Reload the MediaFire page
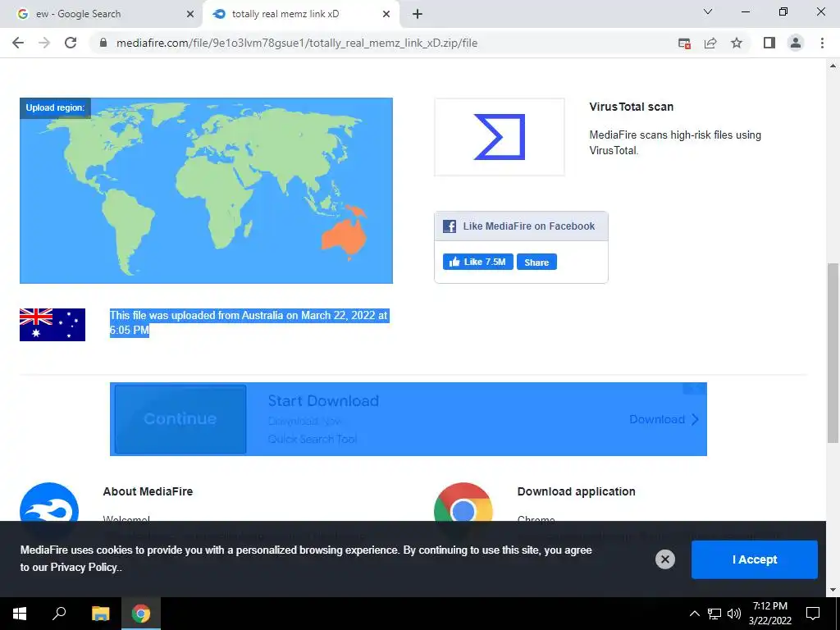The image size is (840, 630). point(71,43)
